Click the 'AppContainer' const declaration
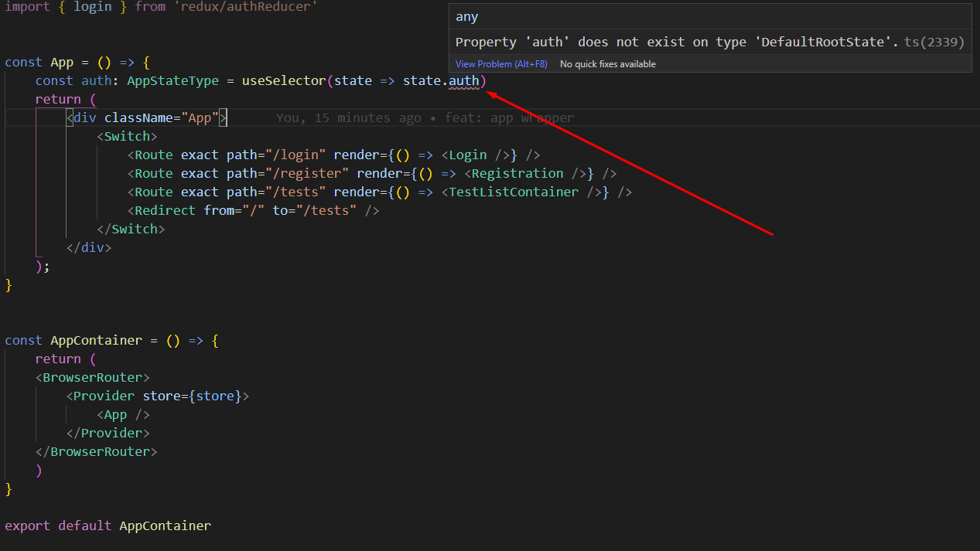The width and height of the screenshot is (980, 551). pyautogui.click(x=97, y=341)
